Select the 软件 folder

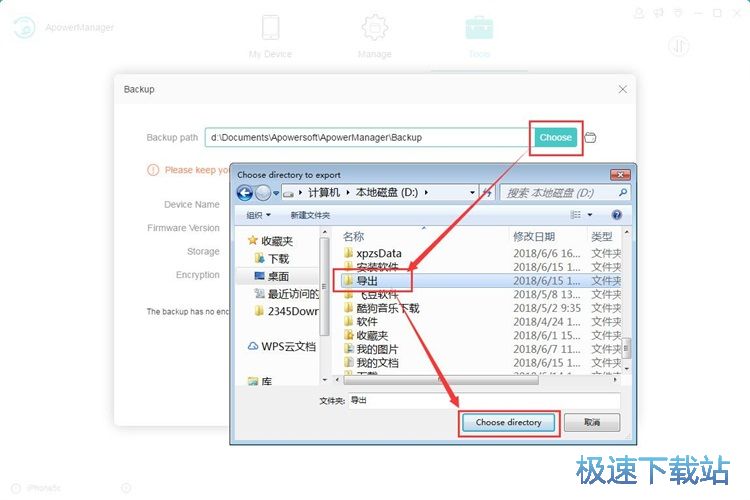(x=361, y=322)
